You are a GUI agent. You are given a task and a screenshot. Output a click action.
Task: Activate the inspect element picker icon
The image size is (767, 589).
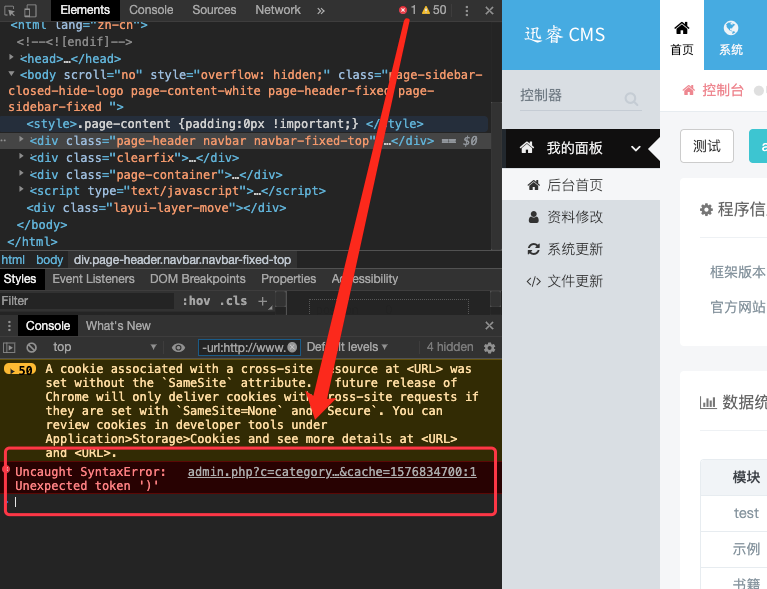(9, 10)
